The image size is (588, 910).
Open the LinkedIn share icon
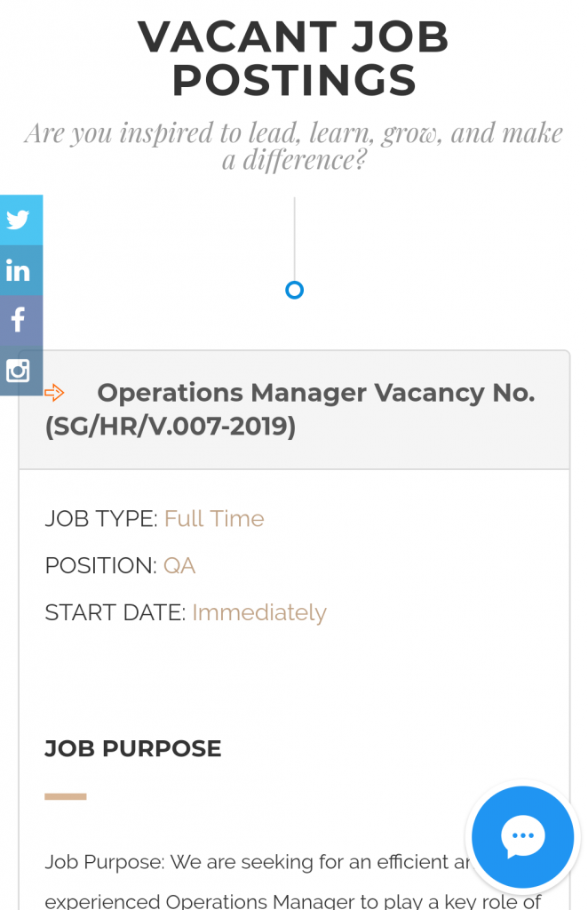tap(21, 270)
